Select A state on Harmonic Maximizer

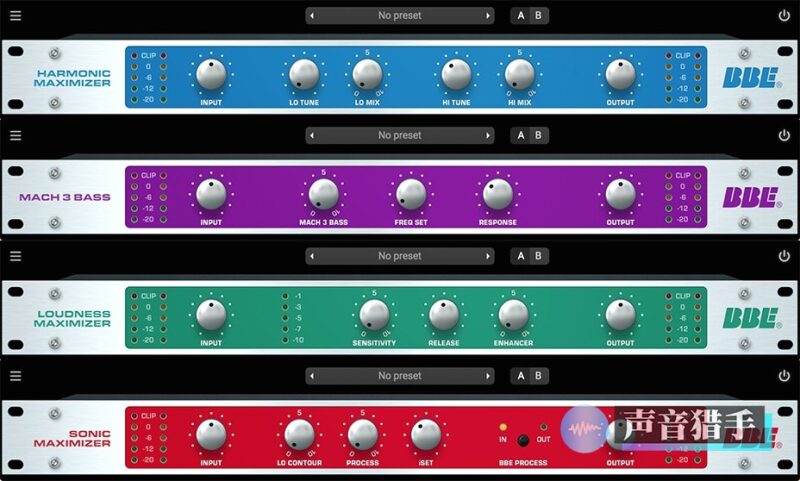pos(520,15)
